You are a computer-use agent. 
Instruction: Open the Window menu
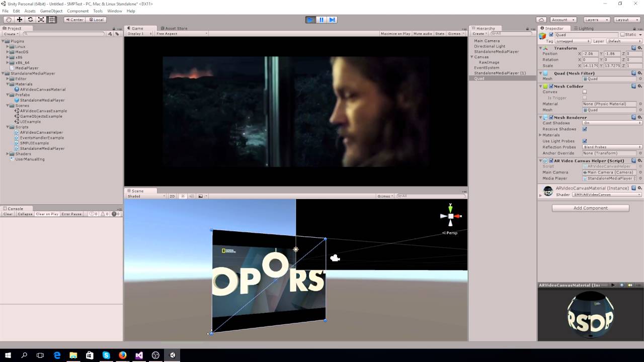tap(114, 11)
